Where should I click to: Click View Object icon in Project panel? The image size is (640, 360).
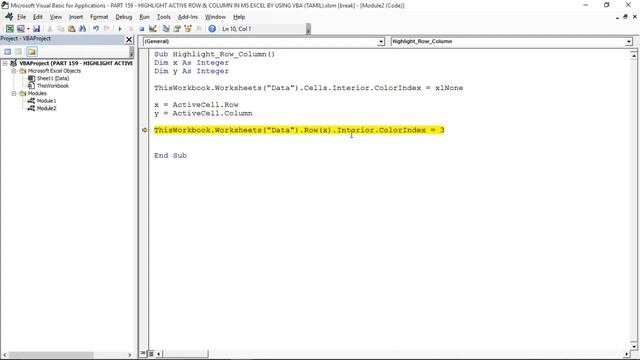[18, 51]
